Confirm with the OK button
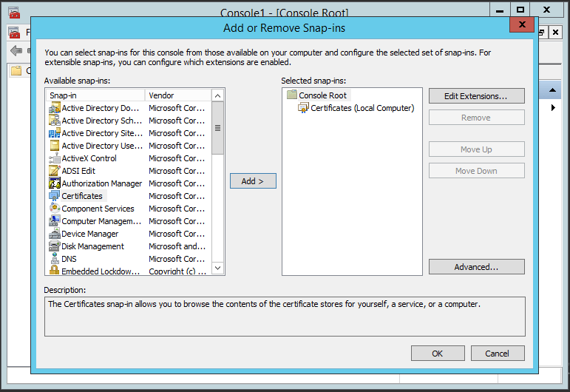570x392 pixels. [x=437, y=354]
